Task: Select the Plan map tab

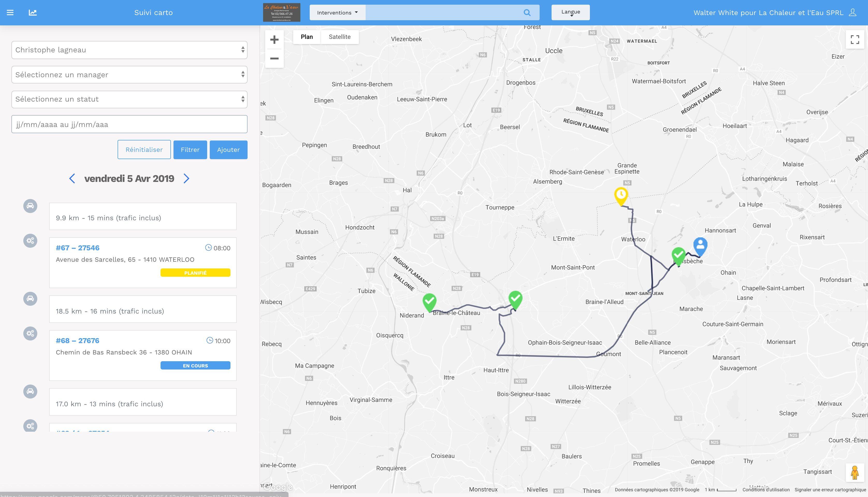Action: point(306,37)
